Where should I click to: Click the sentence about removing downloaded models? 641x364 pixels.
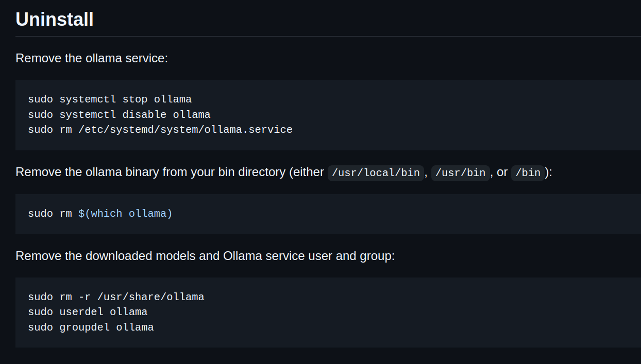click(x=205, y=256)
